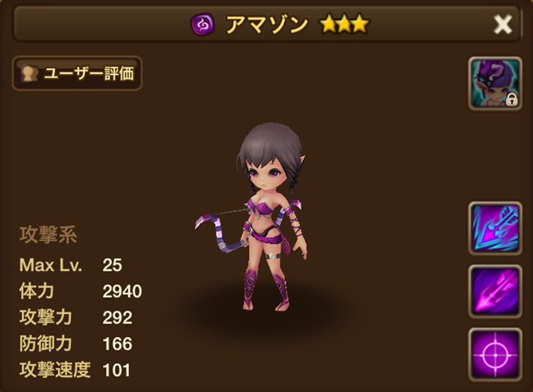Click the person icon in ユーザー評価
The height and width of the screenshot is (392, 533).
[x=30, y=73]
